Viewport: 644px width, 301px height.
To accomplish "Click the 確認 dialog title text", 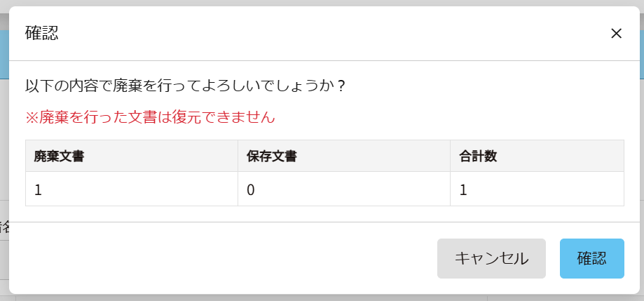I will pyautogui.click(x=42, y=33).
